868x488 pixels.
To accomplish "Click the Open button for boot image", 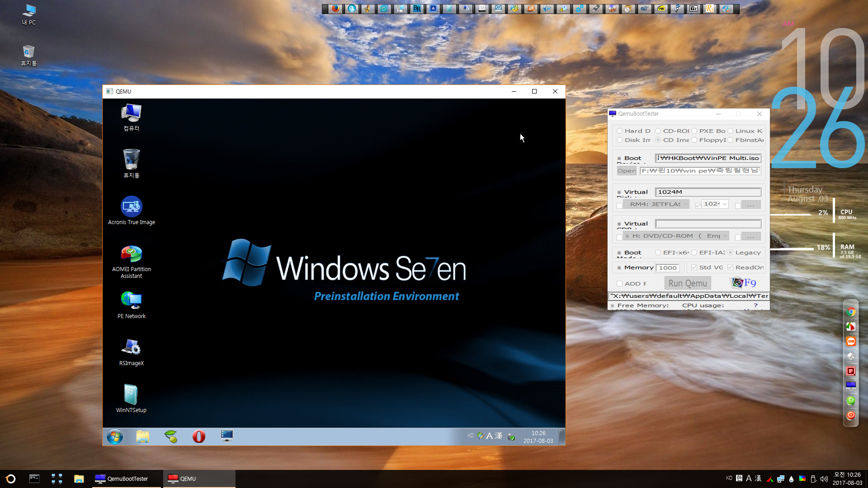I will pos(627,171).
